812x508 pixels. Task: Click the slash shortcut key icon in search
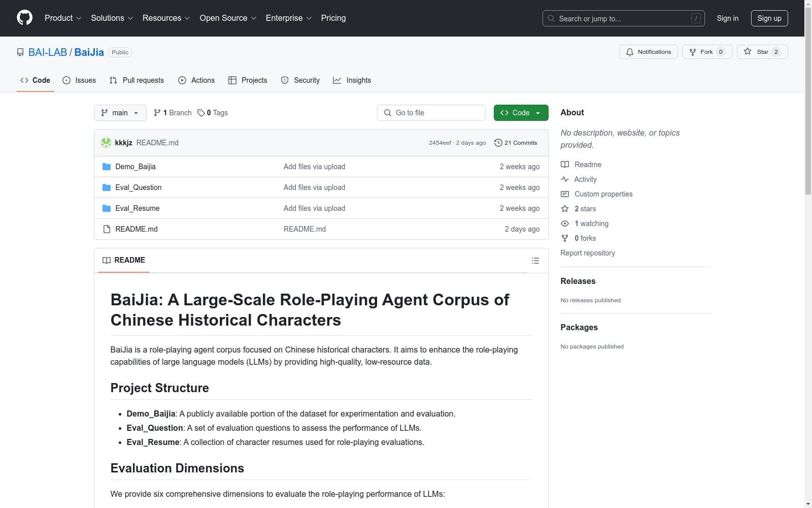point(696,18)
